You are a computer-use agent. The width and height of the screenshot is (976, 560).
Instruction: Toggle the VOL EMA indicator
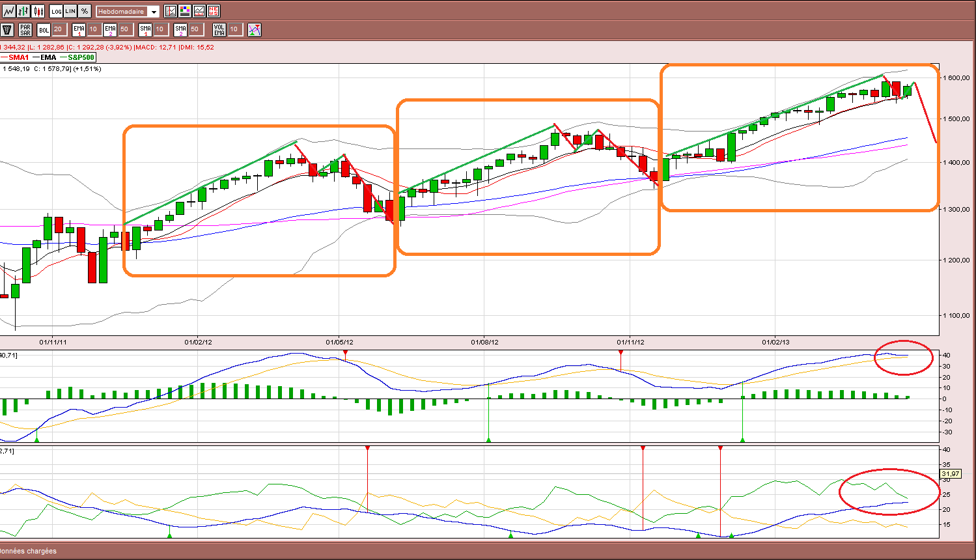[x=219, y=30]
